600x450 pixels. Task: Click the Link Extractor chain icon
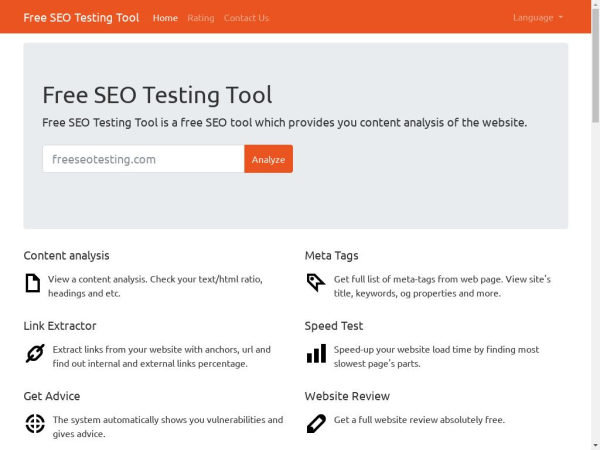(35, 353)
